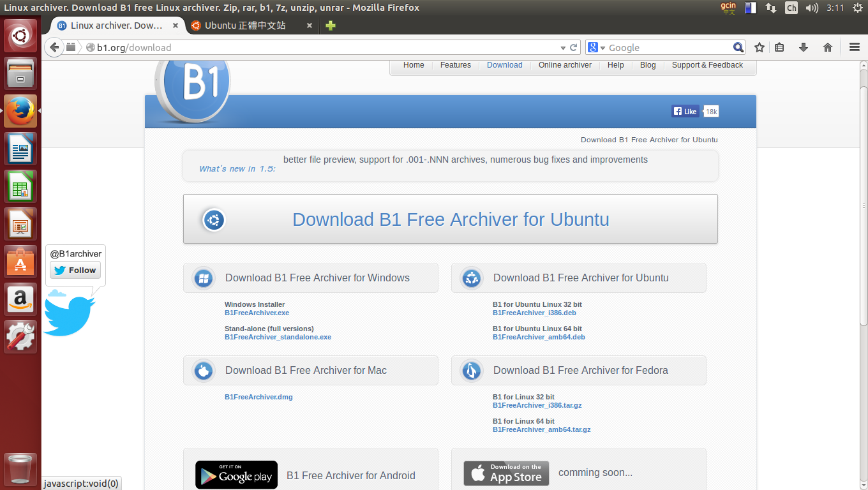Screen dimensions: 868x490
Task: Open the sound volume indicator
Action: 812,8
